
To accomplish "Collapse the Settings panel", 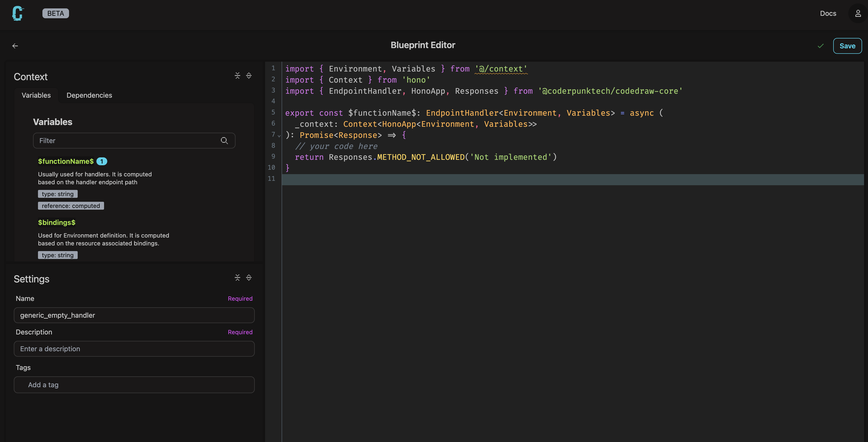I will (237, 277).
